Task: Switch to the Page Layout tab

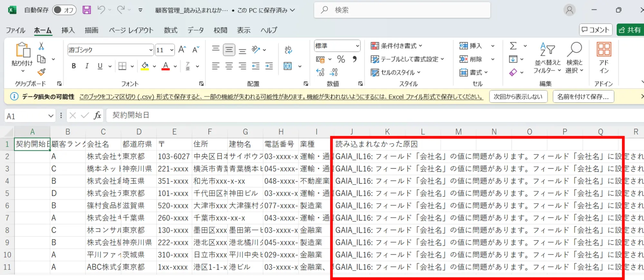Action: click(131, 30)
